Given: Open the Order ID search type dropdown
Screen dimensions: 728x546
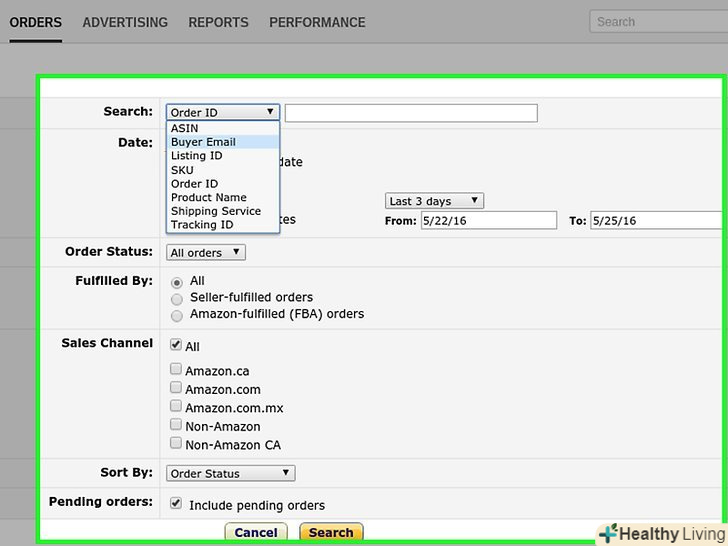Looking at the screenshot, I should 223,113.
